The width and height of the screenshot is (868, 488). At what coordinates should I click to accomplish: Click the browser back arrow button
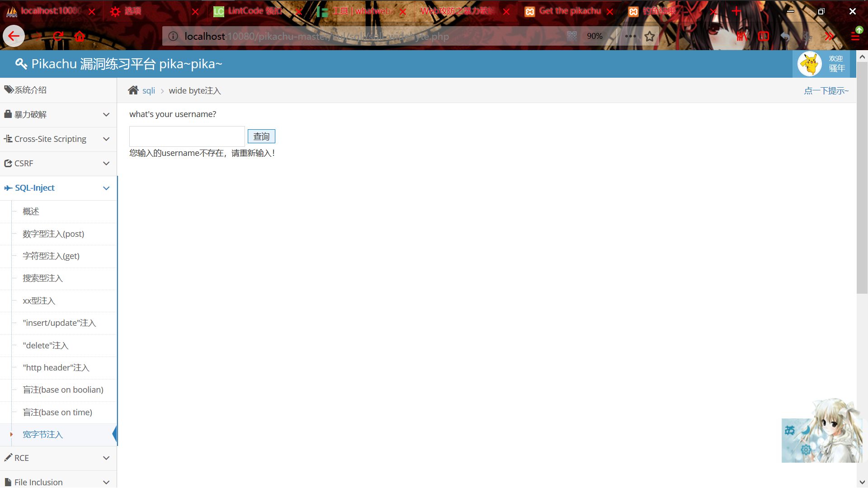pyautogui.click(x=14, y=36)
